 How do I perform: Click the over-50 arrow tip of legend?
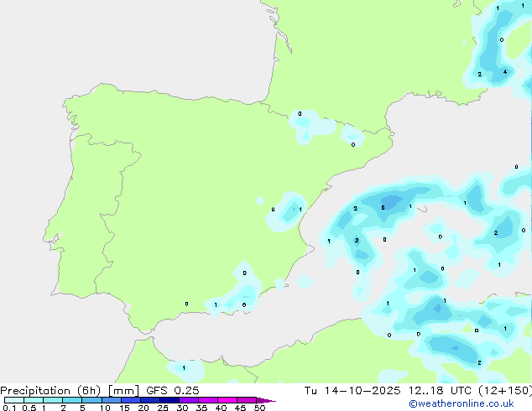[266, 400]
